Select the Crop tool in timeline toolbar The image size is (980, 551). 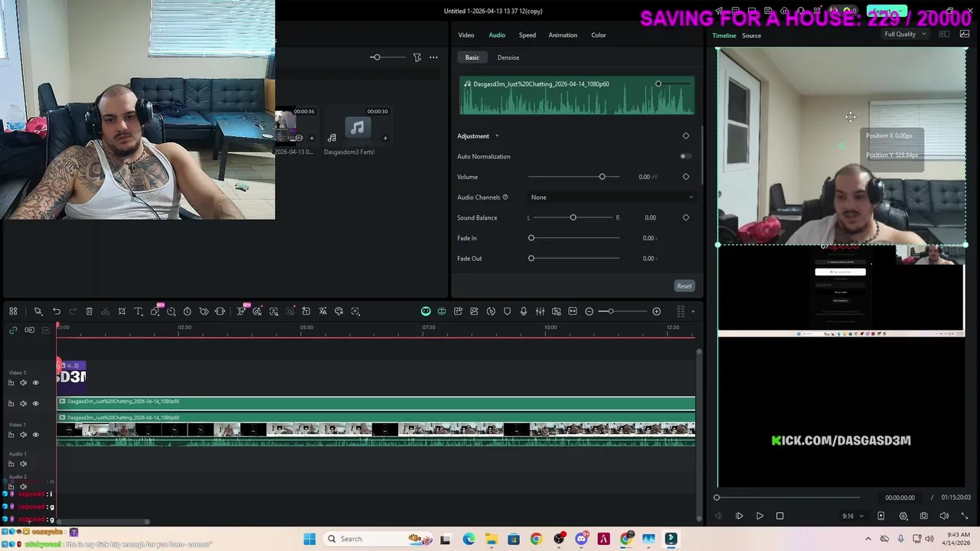pos(122,311)
